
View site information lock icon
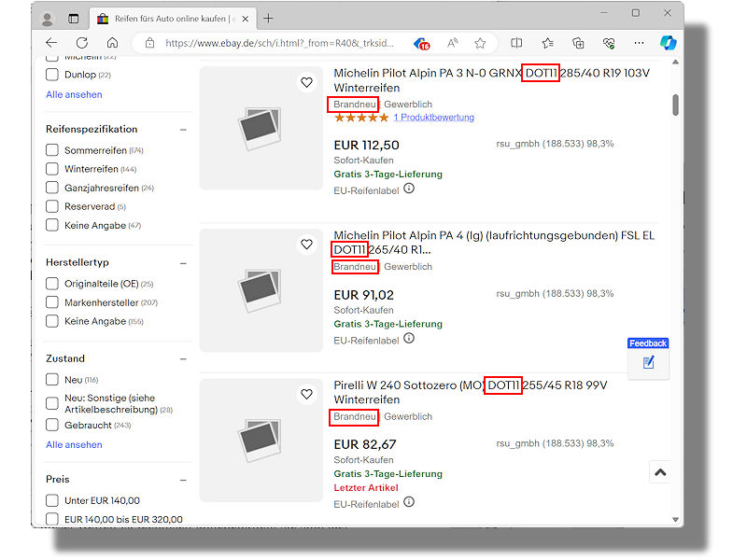149,43
